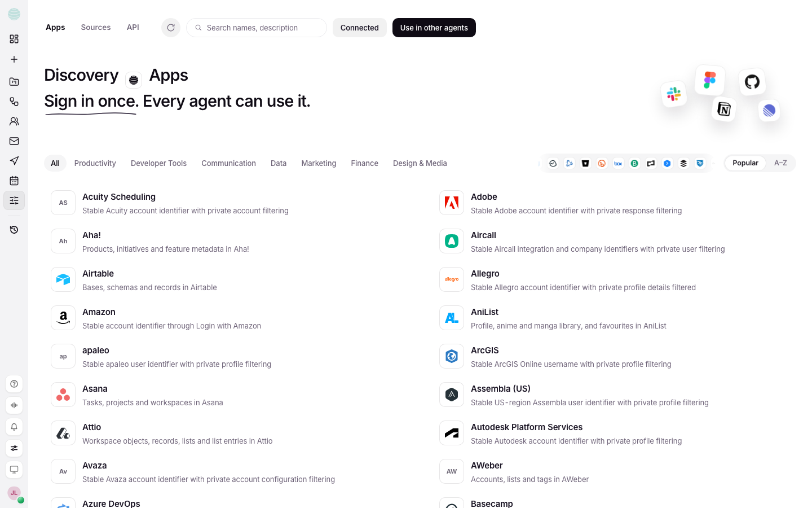Open the dashboard grid icon in sidebar
Screen dimensions: 812x508
[14, 39]
